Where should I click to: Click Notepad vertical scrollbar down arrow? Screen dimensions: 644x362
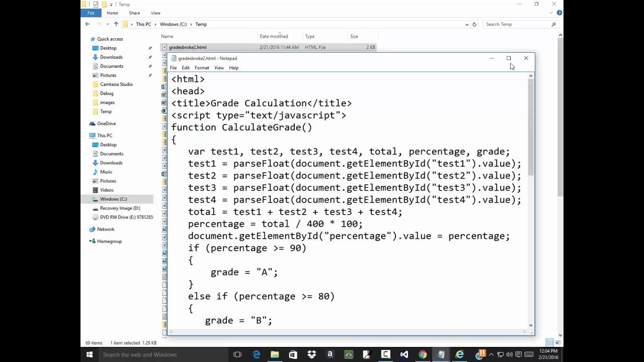[x=531, y=325]
